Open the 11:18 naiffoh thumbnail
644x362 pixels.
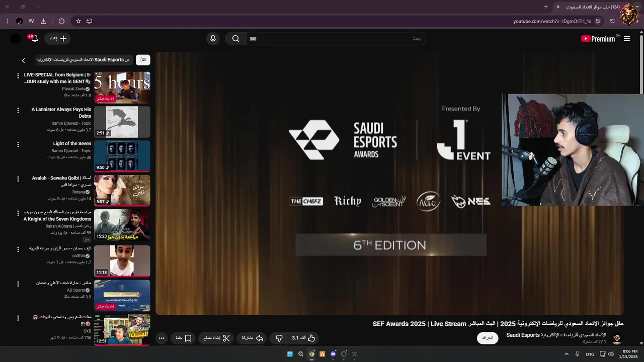pyautogui.click(x=122, y=261)
